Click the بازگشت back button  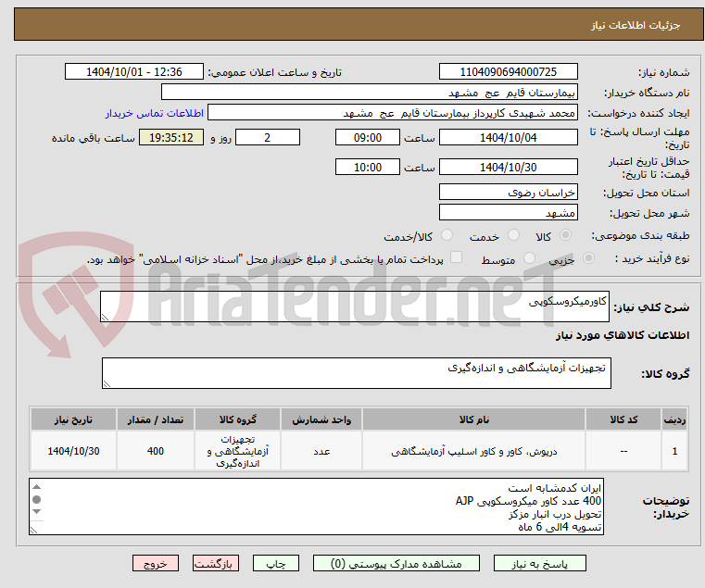(215, 564)
